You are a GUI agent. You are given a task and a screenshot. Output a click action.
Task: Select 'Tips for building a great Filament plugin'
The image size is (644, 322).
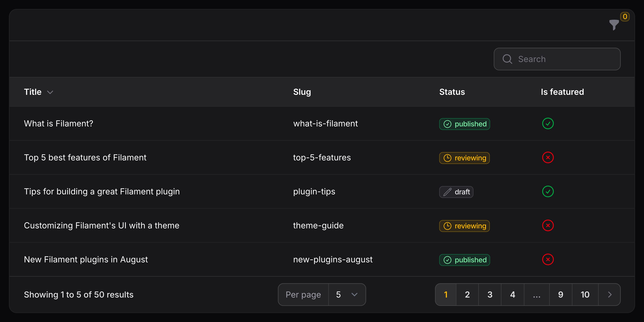(x=102, y=191)
